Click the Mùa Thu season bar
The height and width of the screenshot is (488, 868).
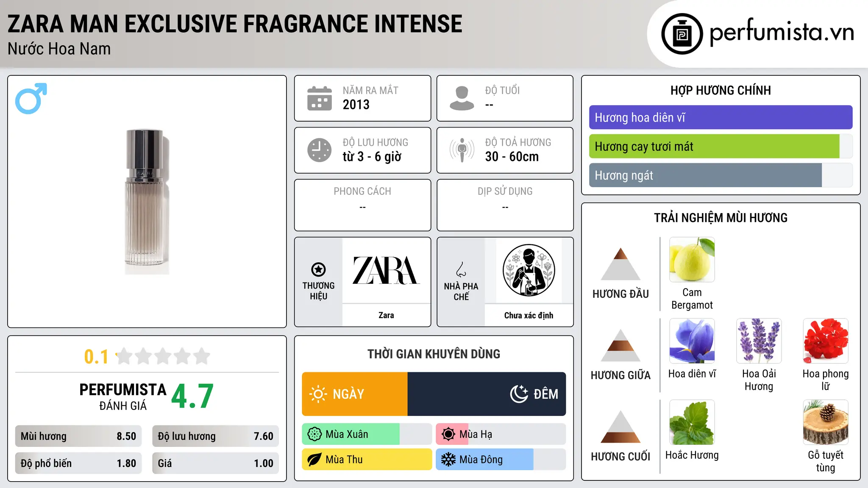click(x=367, y=460)
